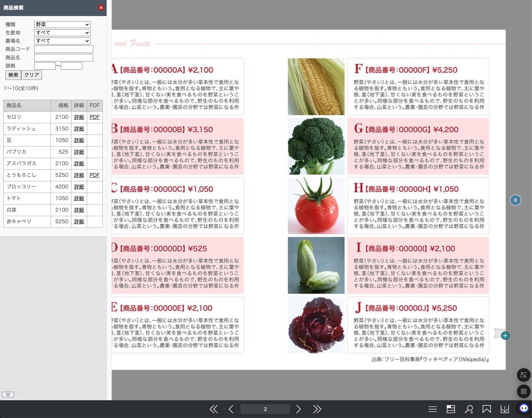Add a sticky note with plus icon
Image resolution: width=532 pixels, height=418 pixels.
click(505, 336)
